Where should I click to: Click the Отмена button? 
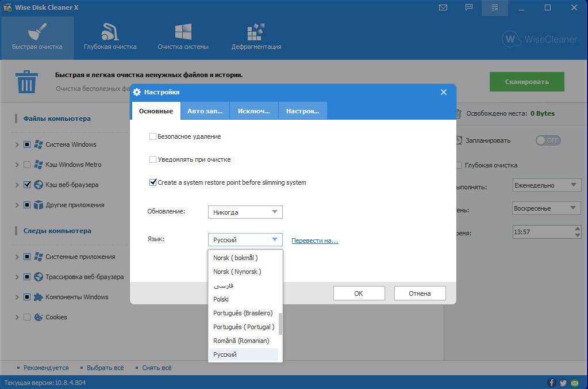420,293
